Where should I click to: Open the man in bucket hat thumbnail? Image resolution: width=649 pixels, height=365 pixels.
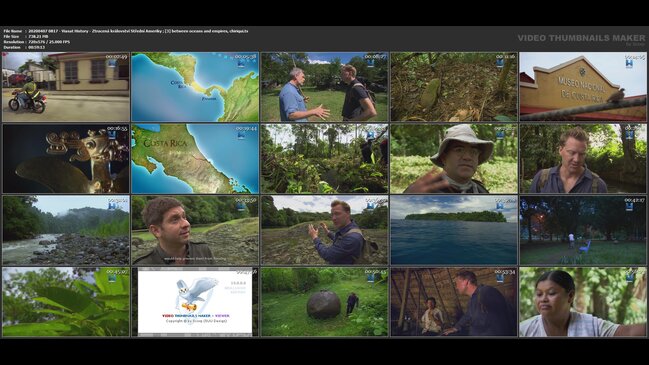(x=454, y=158)
